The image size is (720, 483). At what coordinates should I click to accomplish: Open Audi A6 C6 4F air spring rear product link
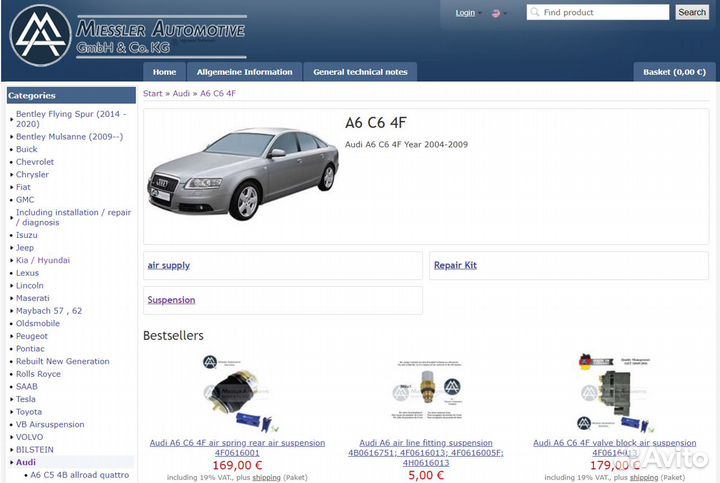pos(237,448)
